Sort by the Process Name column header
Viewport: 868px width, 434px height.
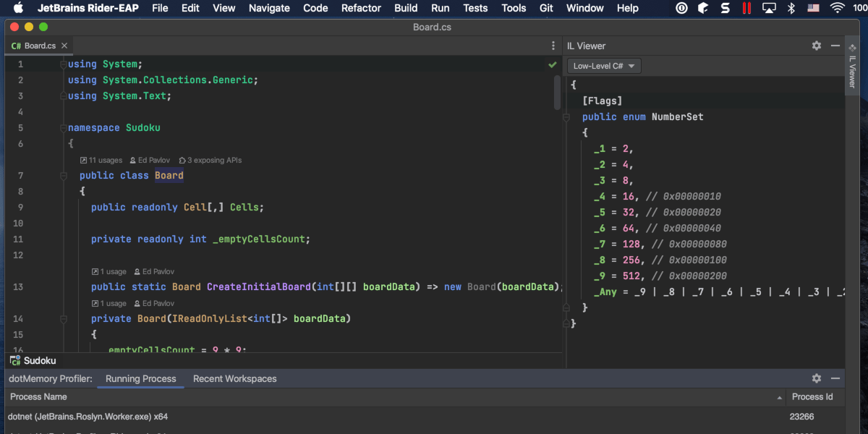coord(38,396)
